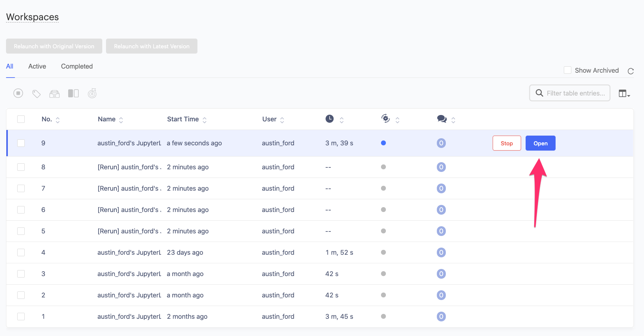Click Relaunch with Latest Version button
The width and height of the screenshot is (644, 336).
[152, 46]
